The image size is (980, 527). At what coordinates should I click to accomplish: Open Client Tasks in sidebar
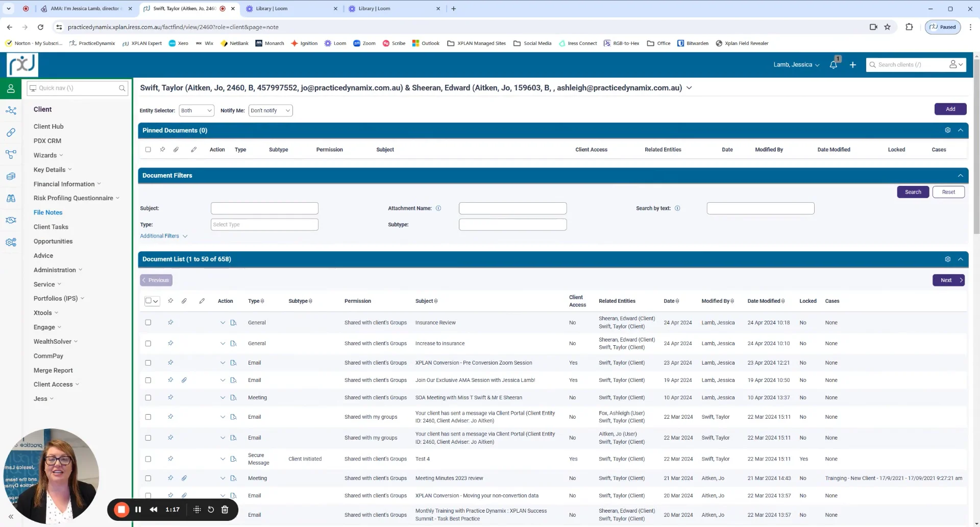pyautogui.click(x=51, y=227)
